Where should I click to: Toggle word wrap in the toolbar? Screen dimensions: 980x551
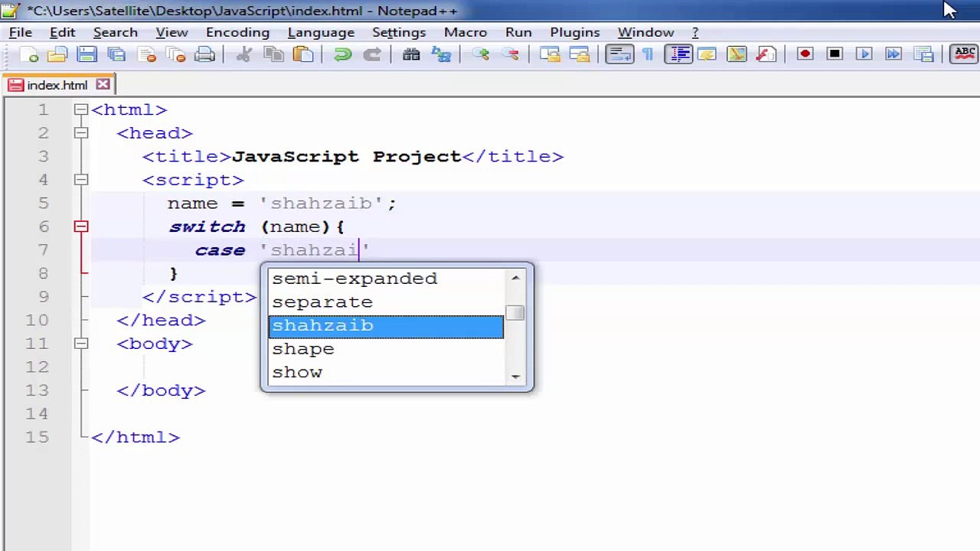click(x=619, y=54)
